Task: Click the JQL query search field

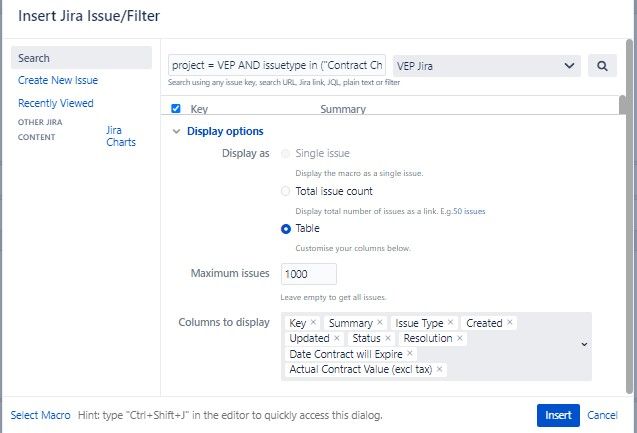Action: click(x=277, y=65)
